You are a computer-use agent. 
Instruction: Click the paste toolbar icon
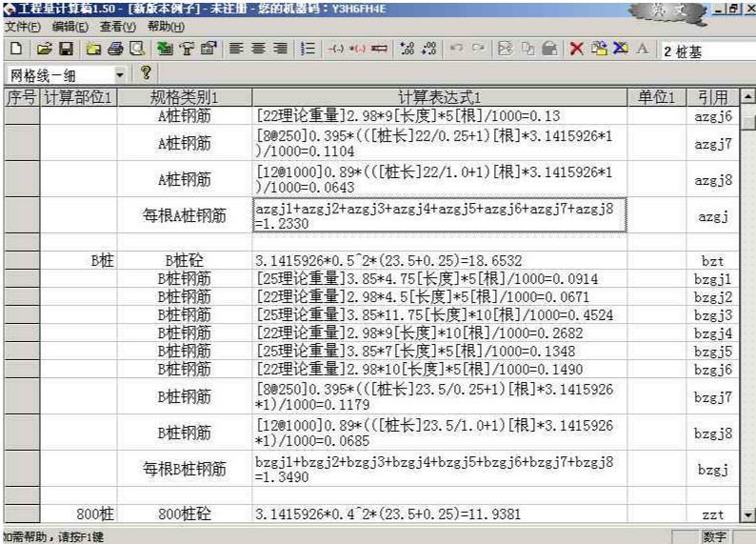point(549,49)
